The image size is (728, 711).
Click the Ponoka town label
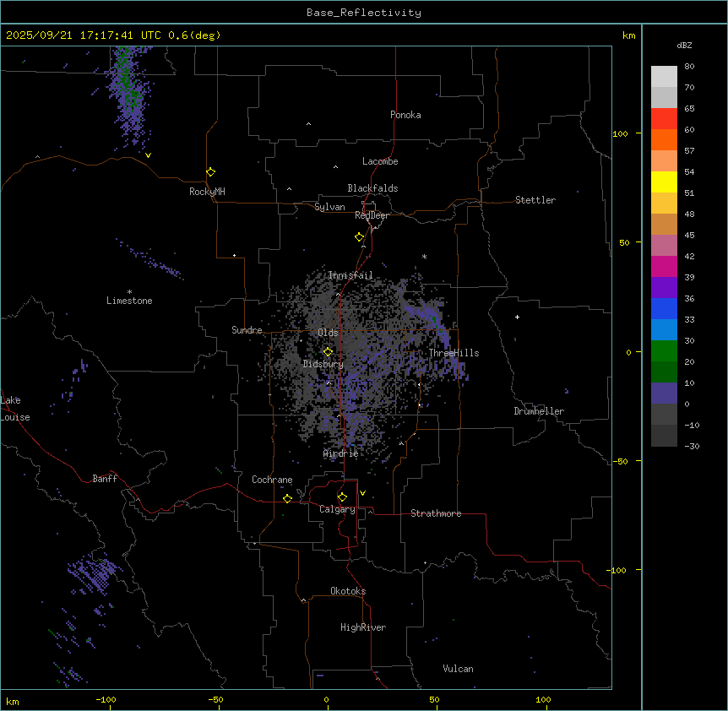(x=405, y=115)
